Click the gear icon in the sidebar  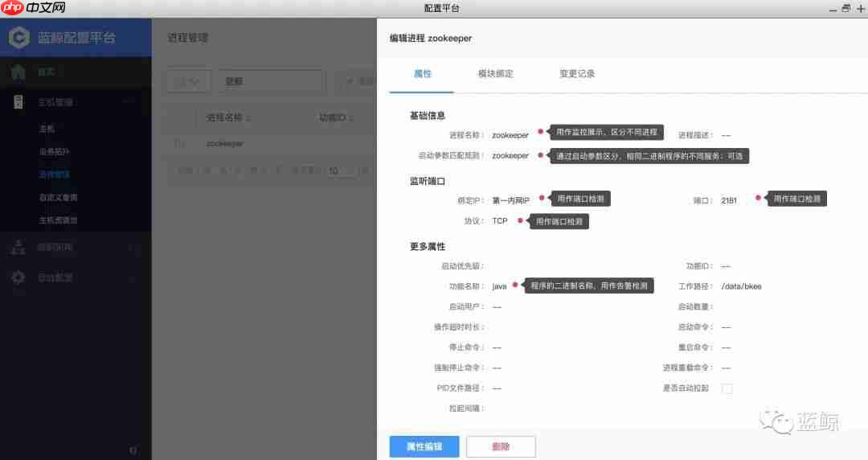point(18,277)
